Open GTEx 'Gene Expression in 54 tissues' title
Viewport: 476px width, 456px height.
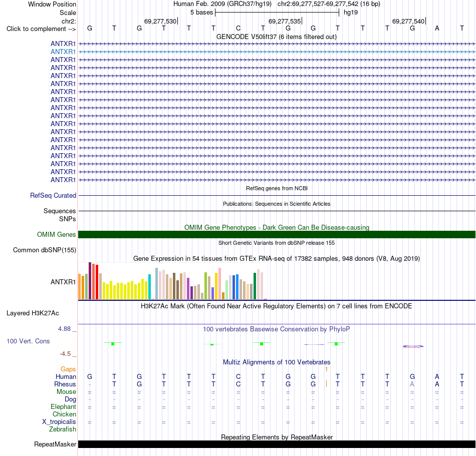[277, 259]
